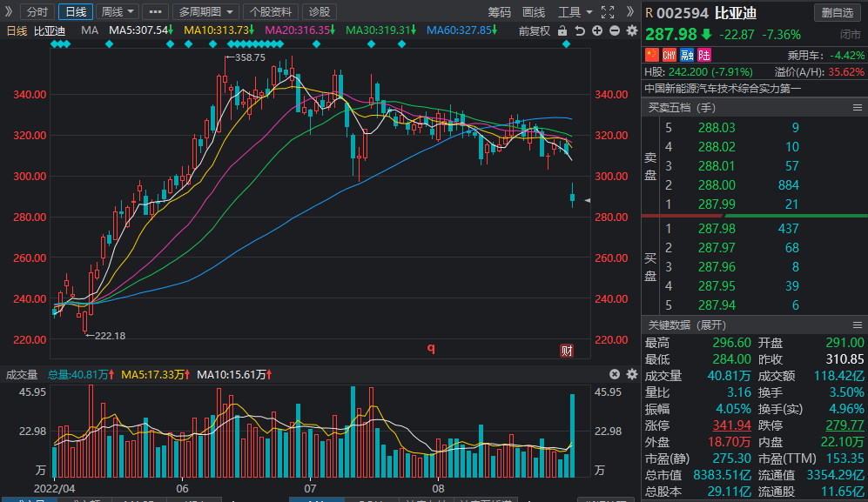The image size is (868, 502).
Task: Click the sell level 2 price 288.00
Action: [x=717, y=184]
